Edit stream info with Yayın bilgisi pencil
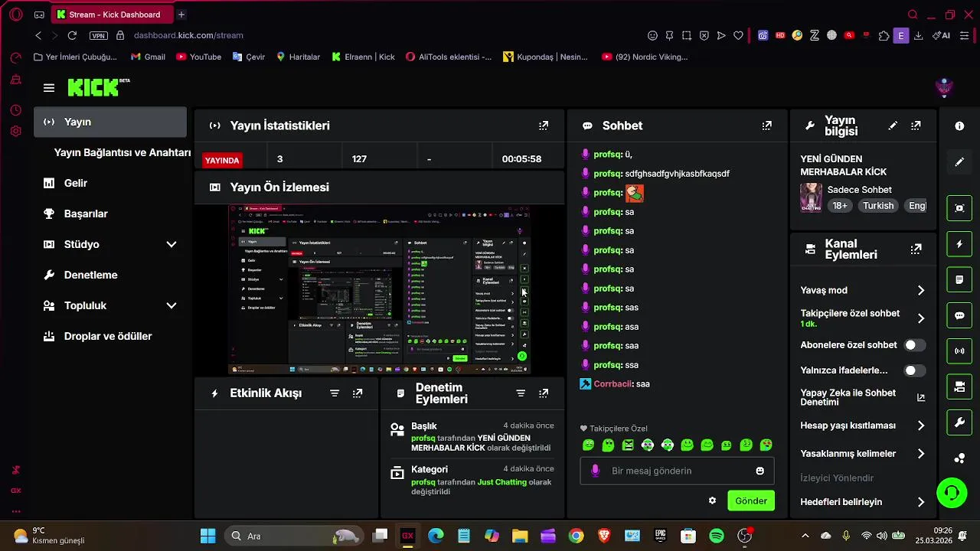Image resolution: width=980 pixels, height=551 pixels. click(x=893, y=126)
